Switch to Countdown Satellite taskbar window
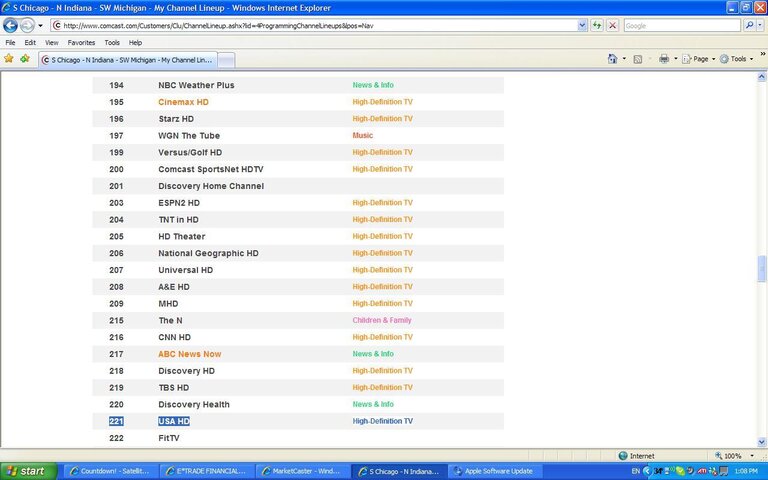Viewport: 768px width, 480px height. pyautogui.click(x=109, y=471)
